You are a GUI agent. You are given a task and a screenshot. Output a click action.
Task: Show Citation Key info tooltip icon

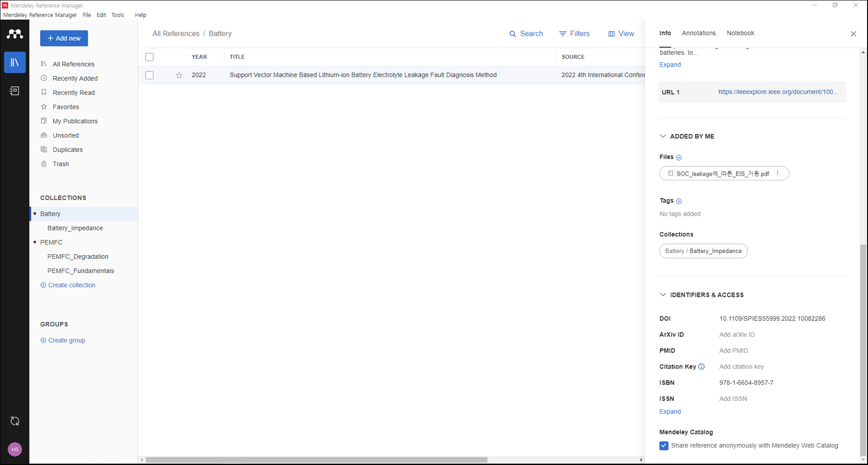click(701, 367)
